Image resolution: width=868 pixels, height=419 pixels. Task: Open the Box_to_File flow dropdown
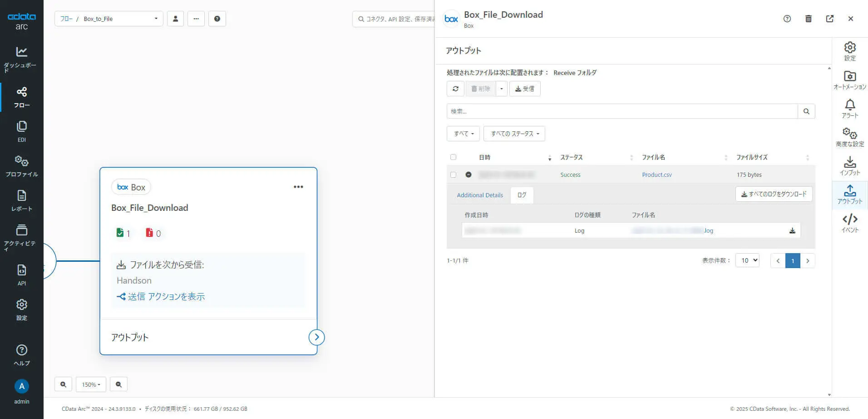click(x=109, y=19)
